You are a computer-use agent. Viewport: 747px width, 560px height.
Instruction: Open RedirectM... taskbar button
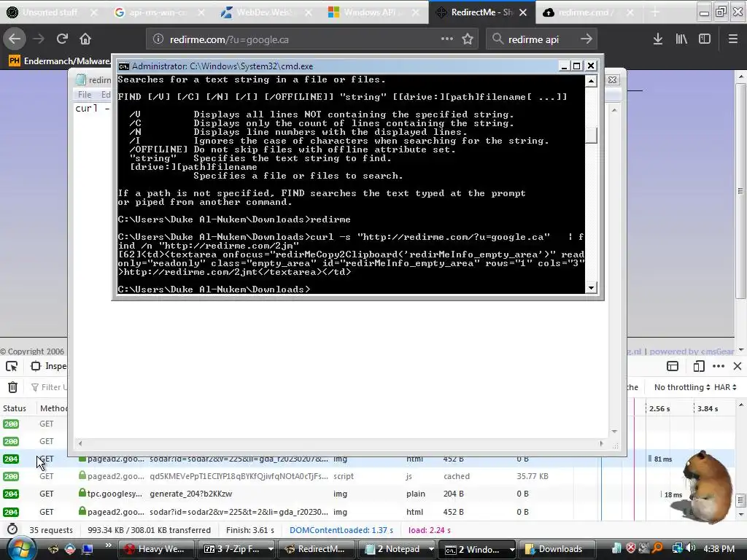tap(316, 549)
